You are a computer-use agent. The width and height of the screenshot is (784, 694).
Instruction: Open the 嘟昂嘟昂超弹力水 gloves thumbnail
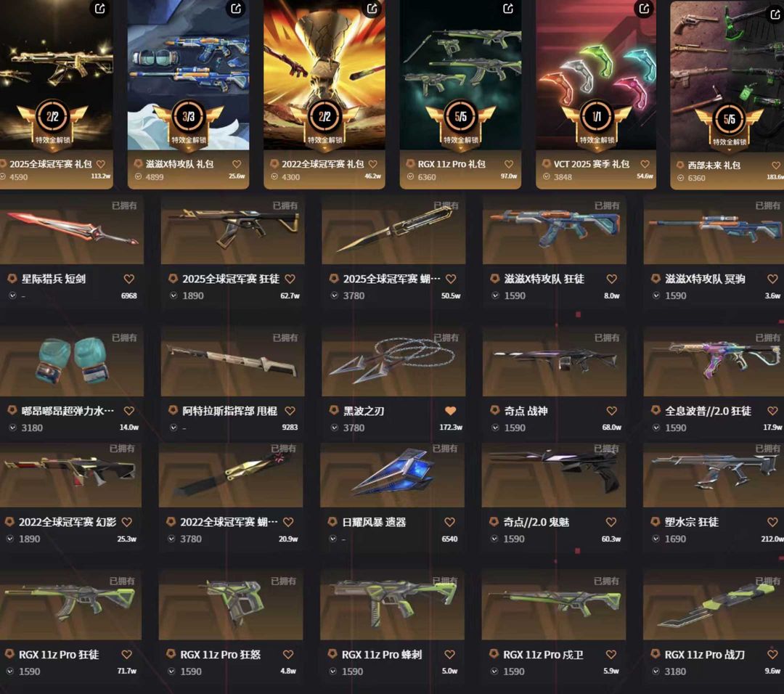pyautogui.click(x=71, y=361)
